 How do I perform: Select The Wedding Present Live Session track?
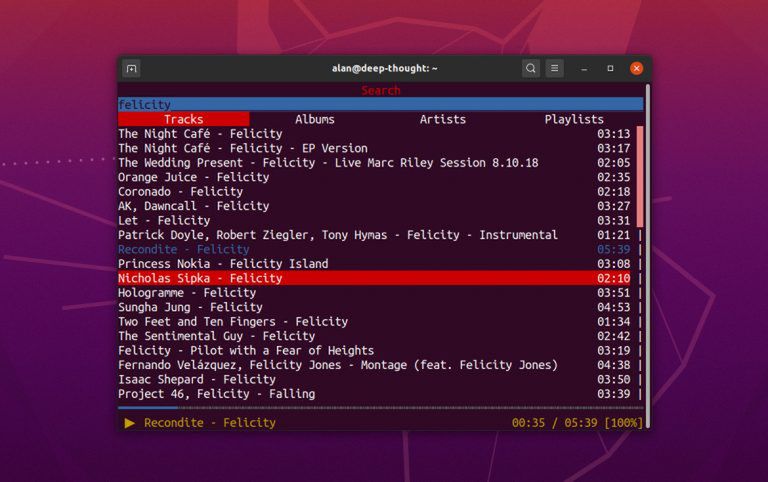coord(374,163)
